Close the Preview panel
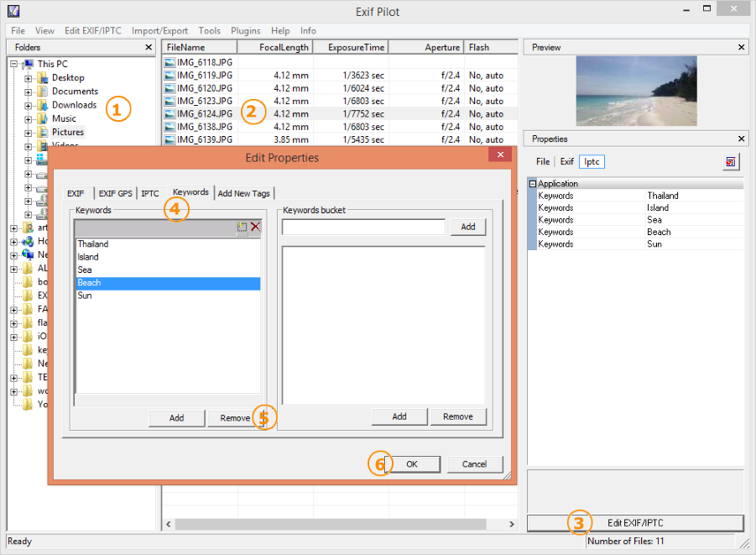 [741, 47]
